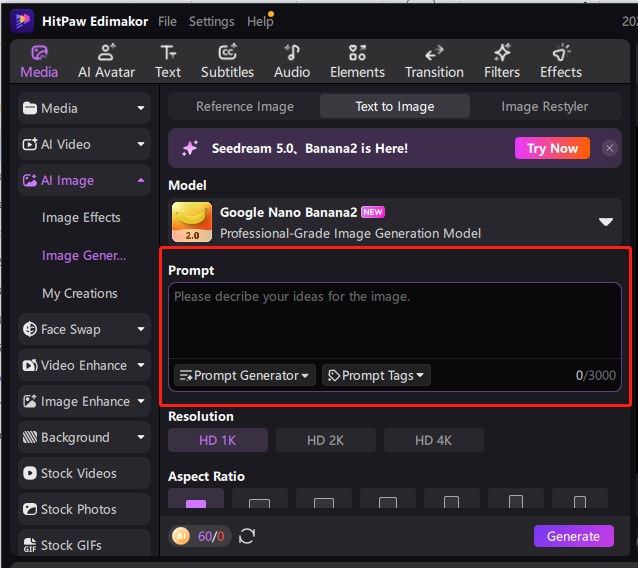The height and width of the screenshot is (568, 638).
Task: Open the Filters panel
Action: tap(502, 61)
